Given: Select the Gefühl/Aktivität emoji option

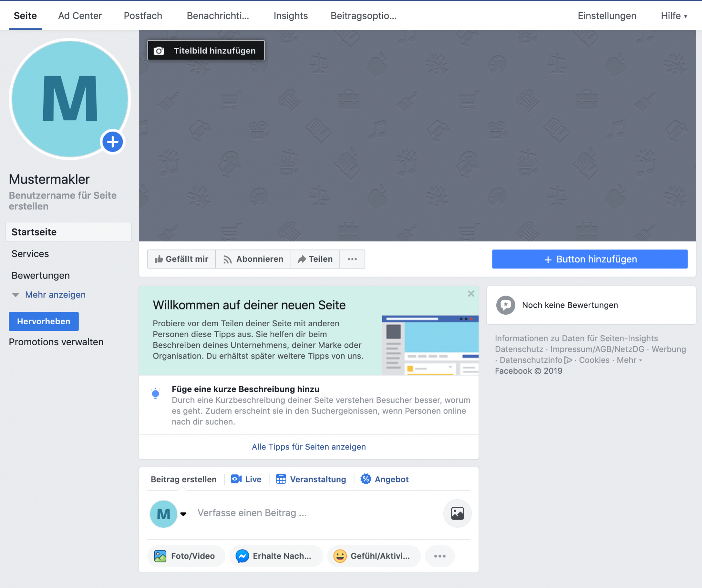Looking at the screenshot, I should (x=373, y=556).
